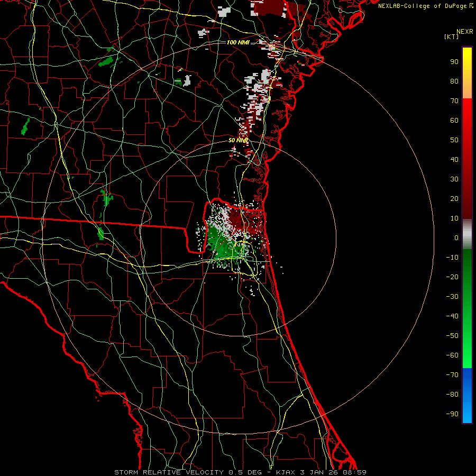The width and height of the screenshot is (476, 476).
Task: Click the -80 value on the velocity scale
Action: tap(452, 395)
